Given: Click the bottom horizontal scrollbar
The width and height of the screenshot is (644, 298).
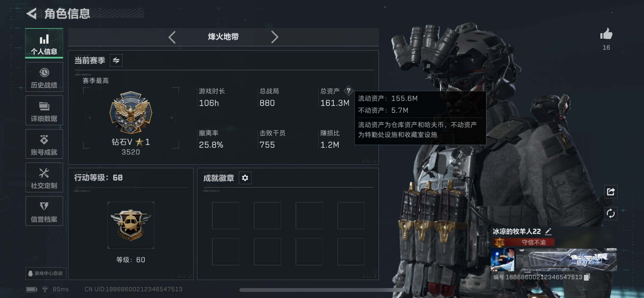Looking at the screenshot, I should click(322, 290).
